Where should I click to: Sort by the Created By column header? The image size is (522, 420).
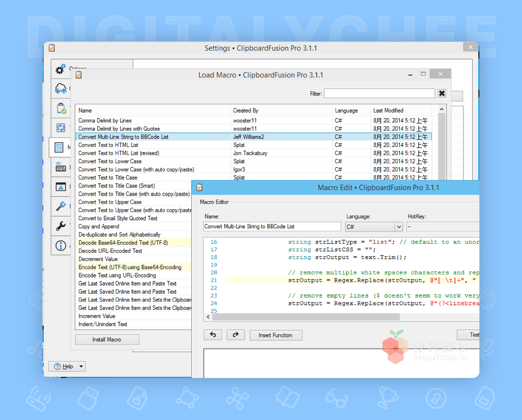coord(281,110)
